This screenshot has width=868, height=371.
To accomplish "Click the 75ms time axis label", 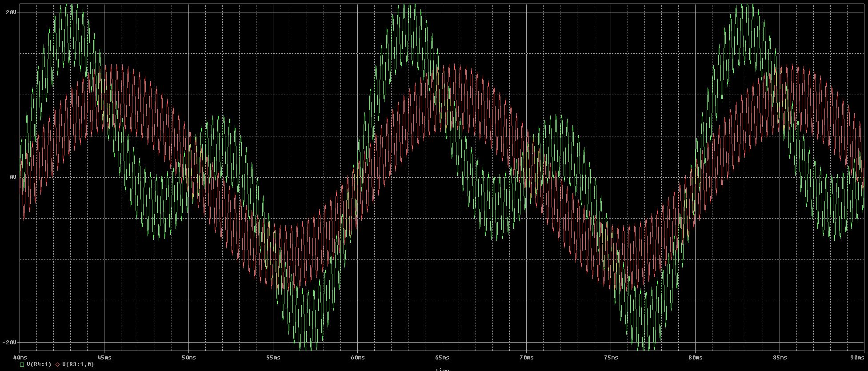I will coord(611,357).
